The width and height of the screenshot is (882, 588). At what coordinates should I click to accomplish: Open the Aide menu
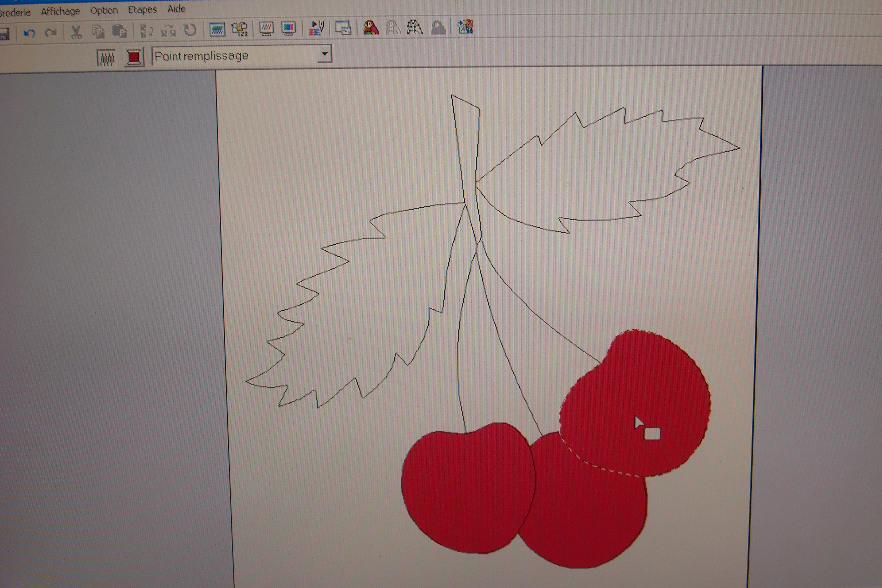[176, 9]
